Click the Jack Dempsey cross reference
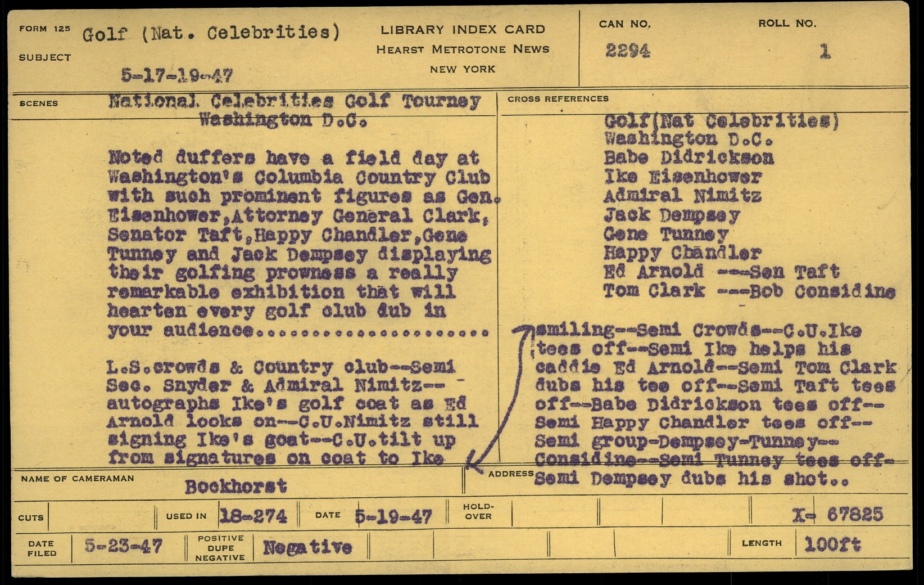Screen dimensions: 924x585 point(672,215)
